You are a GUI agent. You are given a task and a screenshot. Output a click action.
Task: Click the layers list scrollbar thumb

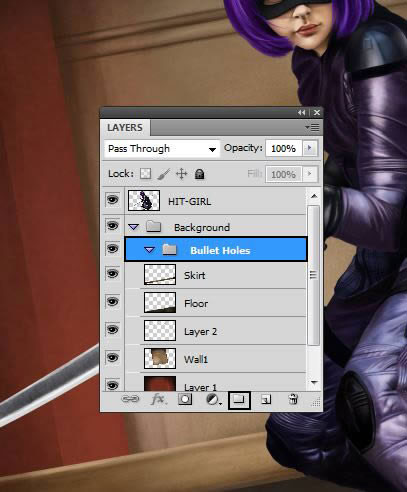(x=313, y=275)
